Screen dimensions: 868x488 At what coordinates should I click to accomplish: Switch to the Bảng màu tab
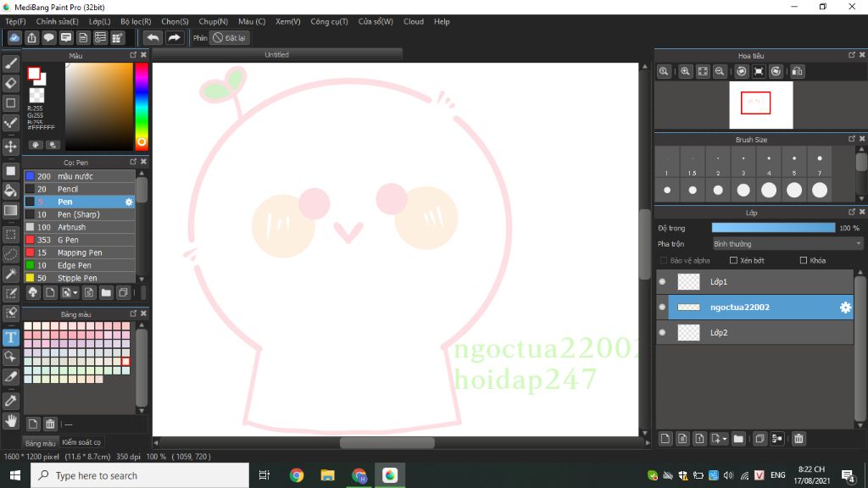40,443
